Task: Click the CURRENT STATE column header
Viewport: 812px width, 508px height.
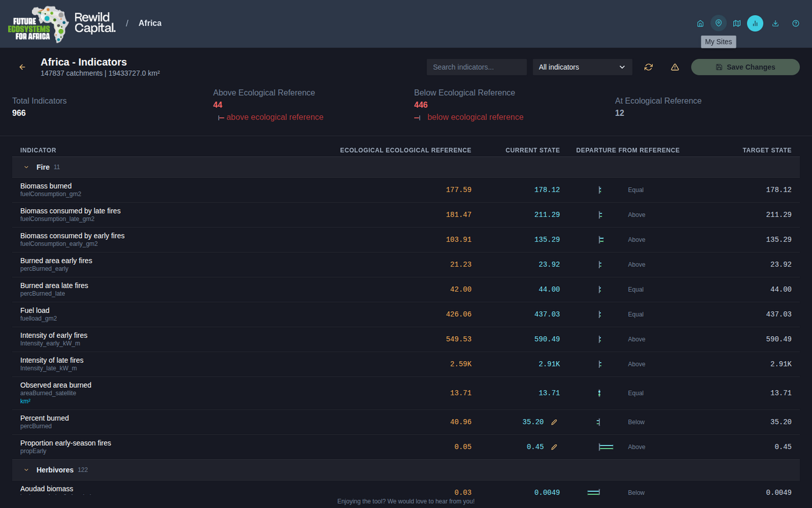Action: pos(532,150)
